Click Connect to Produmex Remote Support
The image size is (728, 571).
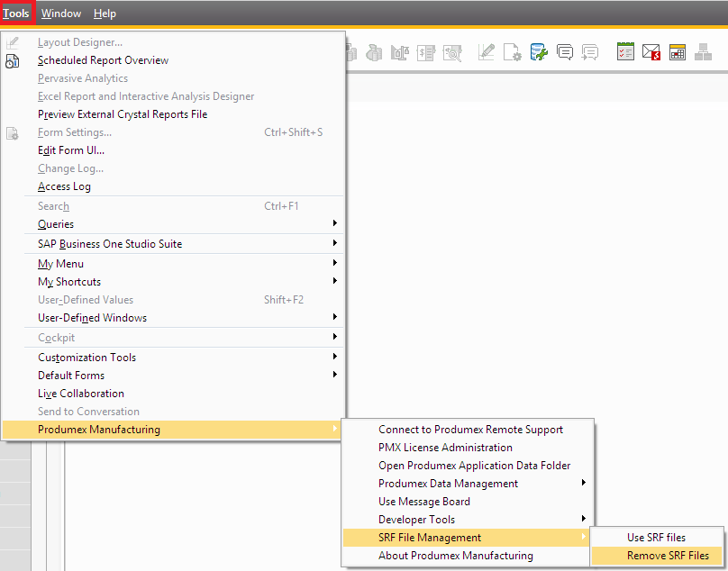point(470,430)
